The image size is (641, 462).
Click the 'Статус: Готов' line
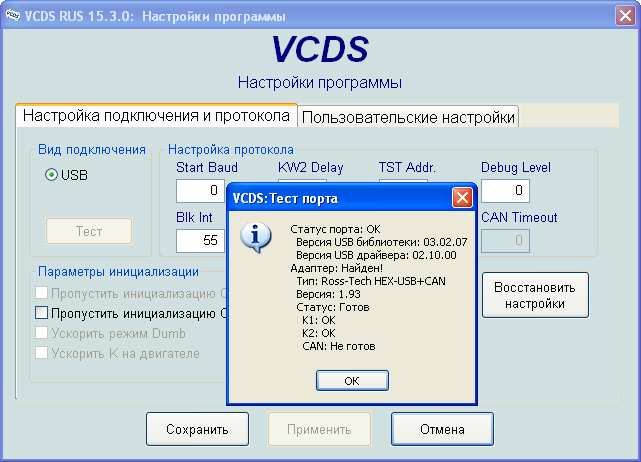[333, 307]
